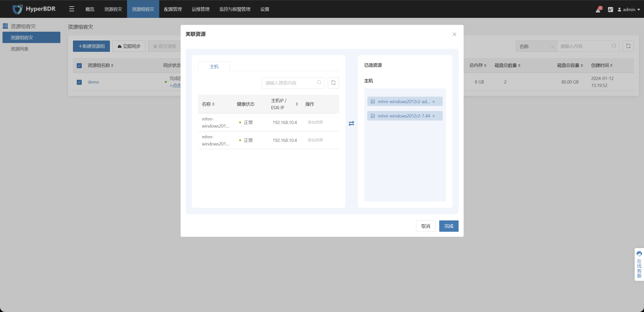Click the 容灾演练 button
The height and width of the screenshot is (312, 644).
(165, 46)
